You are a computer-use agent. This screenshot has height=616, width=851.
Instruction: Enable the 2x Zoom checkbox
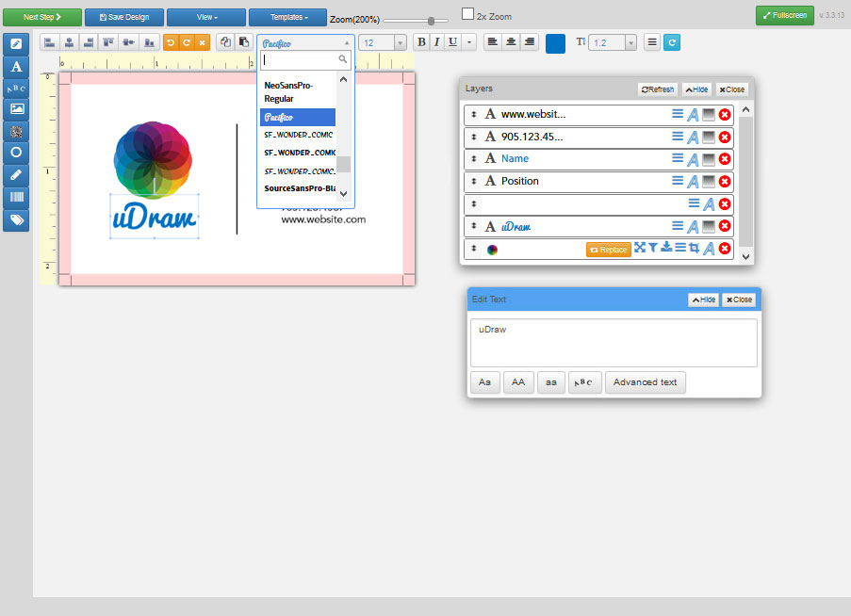coord(467,14)
